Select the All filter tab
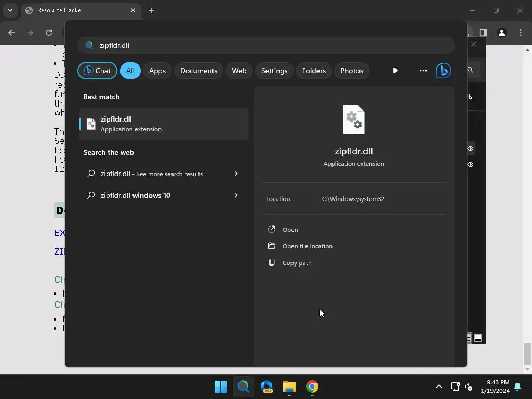 tap(130, 71)
